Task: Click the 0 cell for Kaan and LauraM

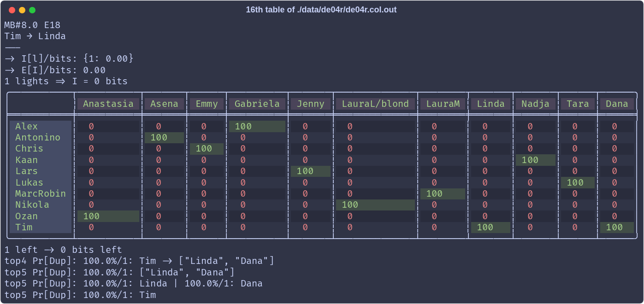Action: (x=443, y=160)
